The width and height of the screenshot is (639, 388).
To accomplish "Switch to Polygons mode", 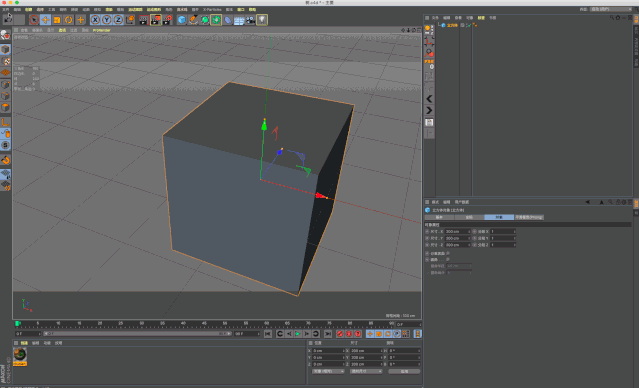I will [5, 107].
